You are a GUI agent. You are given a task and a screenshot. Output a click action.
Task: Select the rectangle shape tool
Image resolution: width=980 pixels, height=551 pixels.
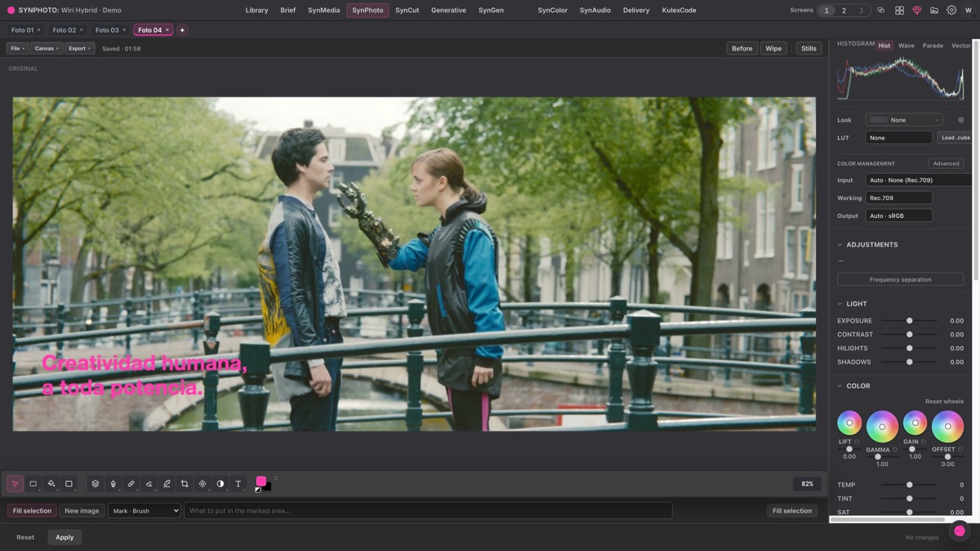coord(69,484)
